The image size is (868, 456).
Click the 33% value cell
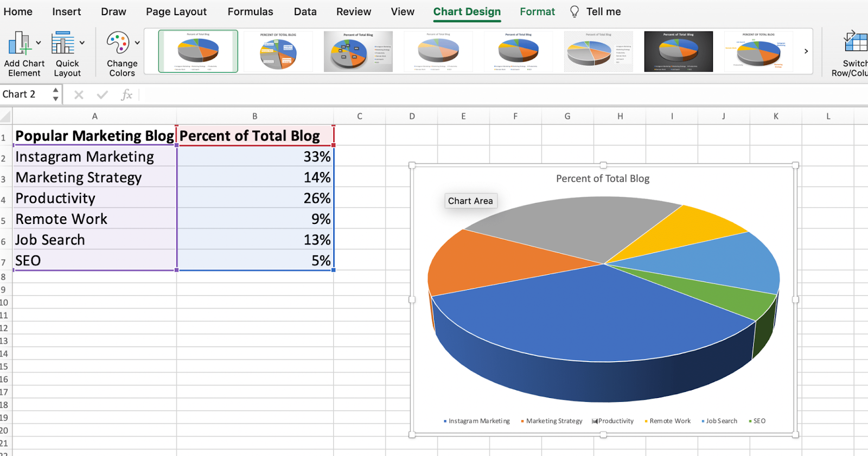(x=255, y=156)
